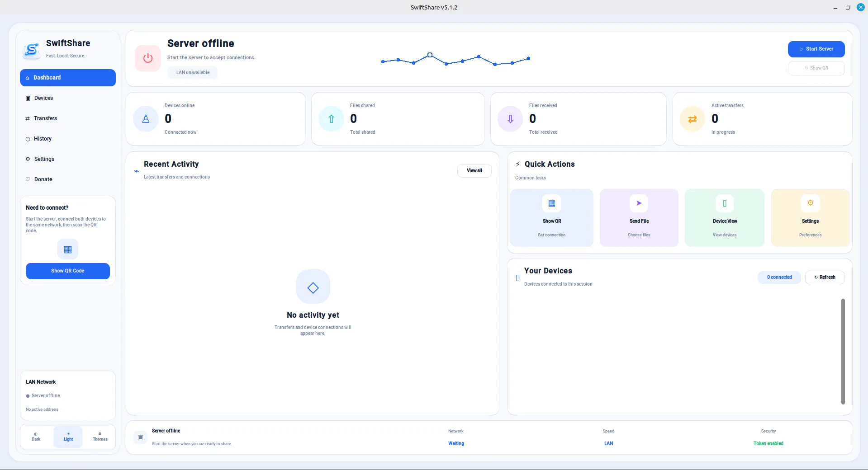Click the Server offline status in LAN Network
The image size is (868, 470).
click(43, 396)
